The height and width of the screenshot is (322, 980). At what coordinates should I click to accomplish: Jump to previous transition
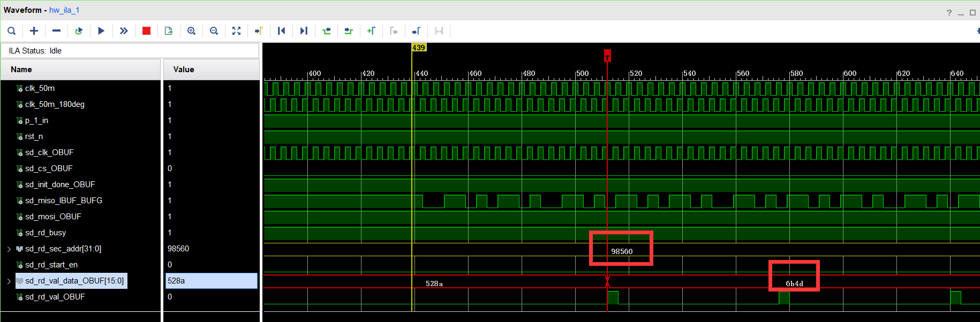click(326, 31)
